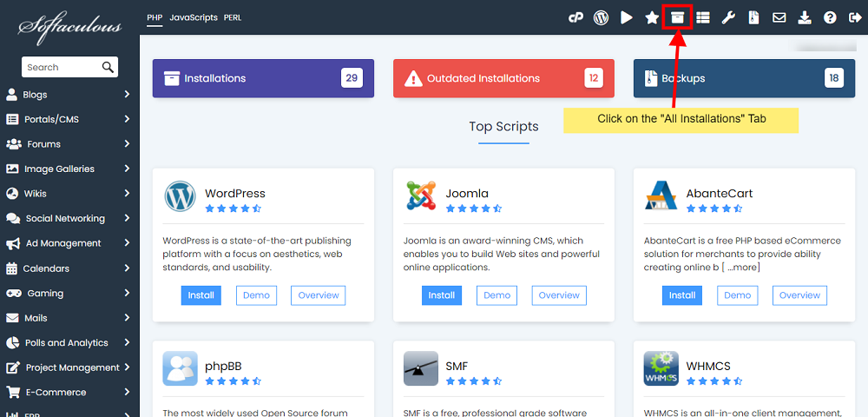Click the logout icon in top bar
Viewport: 868px width, 417px height.
[x=853, y=17]
